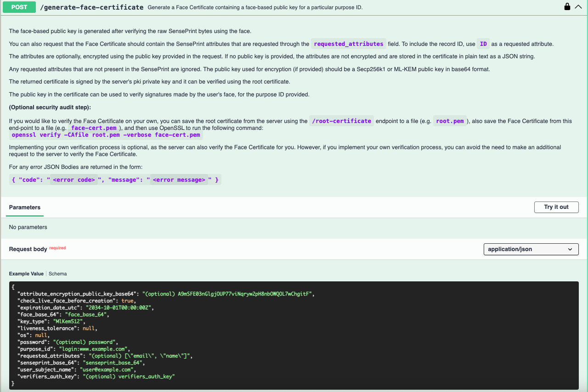
Task: Select the Example Value tab
Action: click(x=26, y=274)
